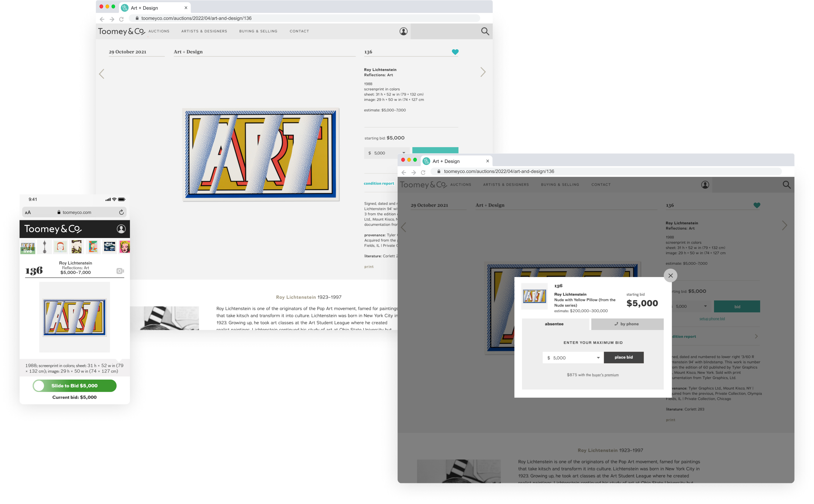Viewport: 814px width, 504px height.
Task: Tap blue abstract thumbnail in mobile strip
Action: (x=110, y=247)
